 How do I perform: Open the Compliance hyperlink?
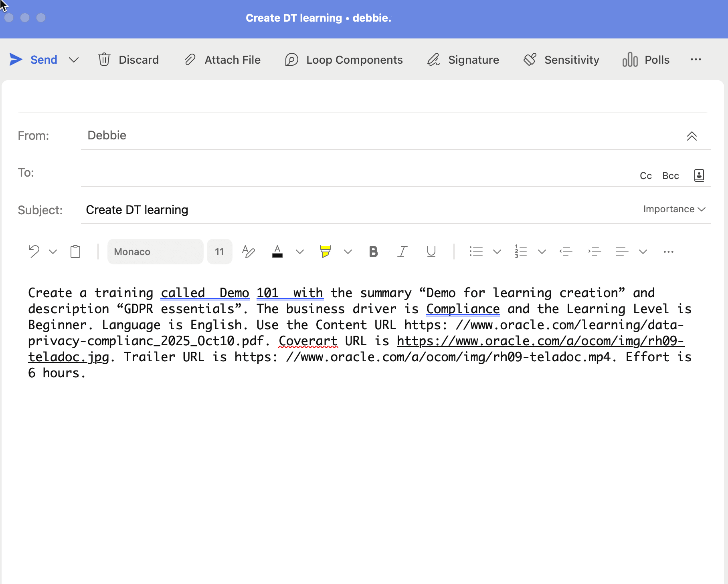tap(463, 308)
